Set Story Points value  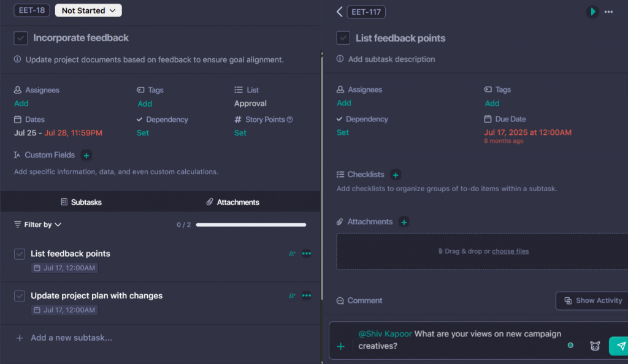click(x=240, y=133)
